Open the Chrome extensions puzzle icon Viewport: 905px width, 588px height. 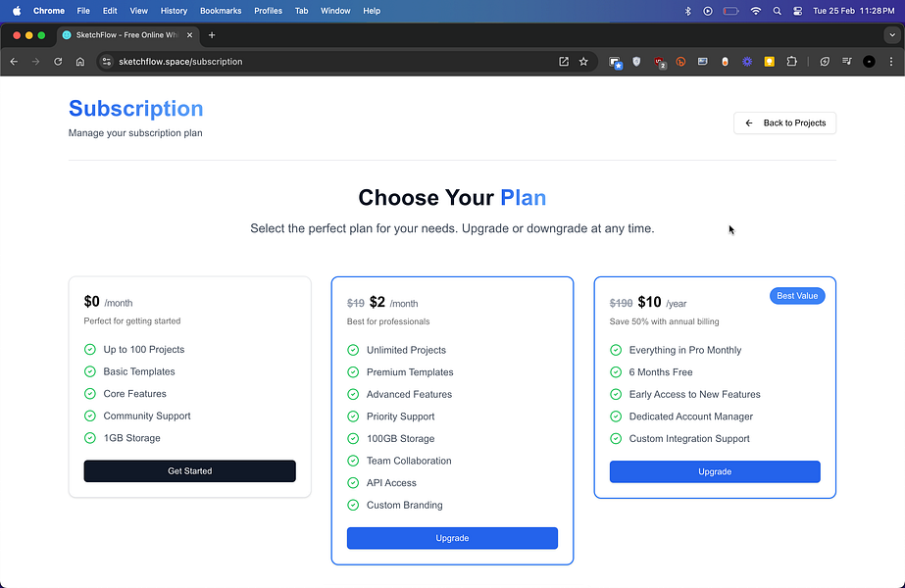(x=791, y=62)
